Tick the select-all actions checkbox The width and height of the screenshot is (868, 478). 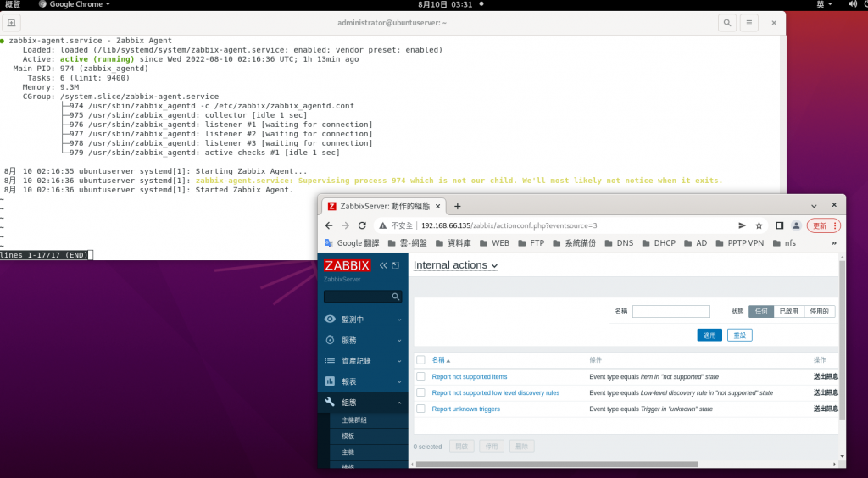click(x=420, y=360)
